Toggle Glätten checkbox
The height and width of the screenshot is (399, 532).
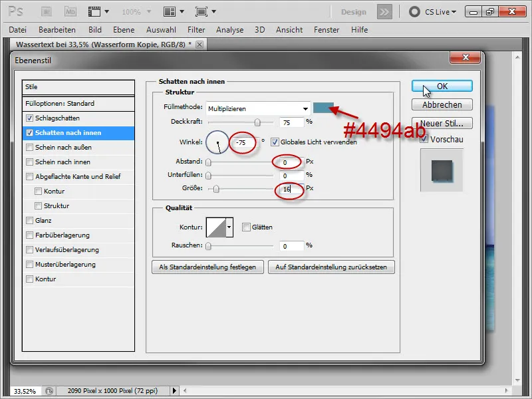[246, 227]
